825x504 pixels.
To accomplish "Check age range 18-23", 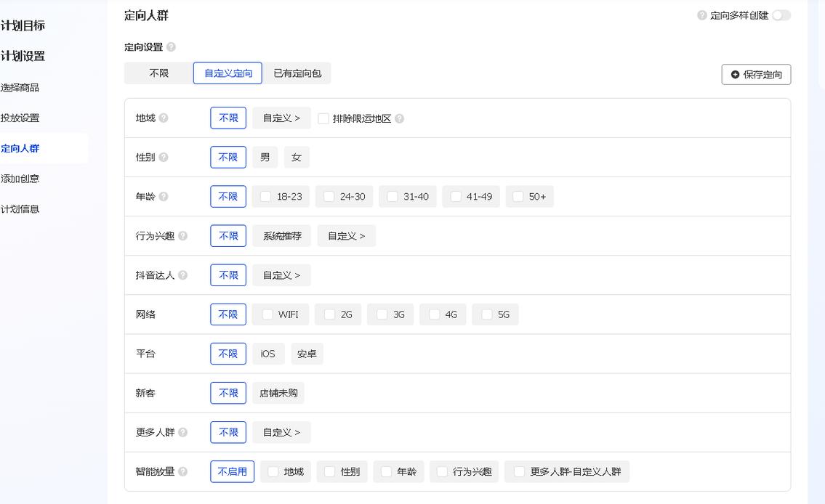I will (x=266, y=197).
